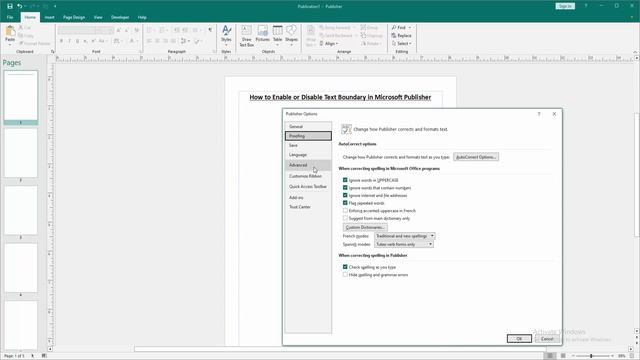Toggle Ignore words that contain numbers
This screenshot has width=640, height=360.
[x=345, y=188]
